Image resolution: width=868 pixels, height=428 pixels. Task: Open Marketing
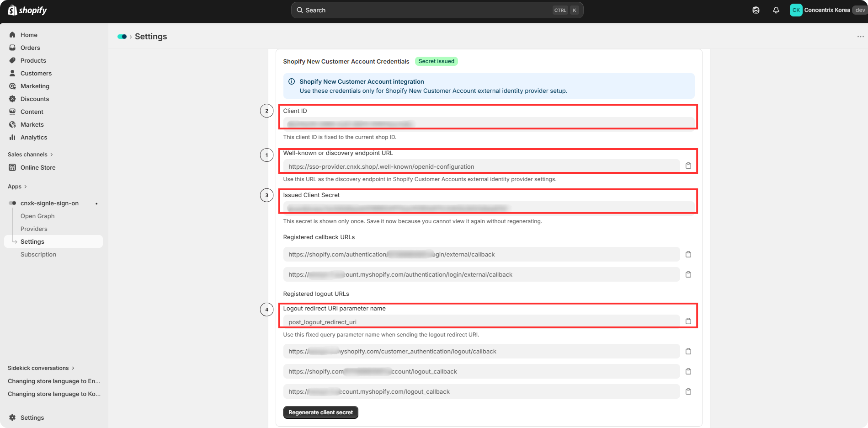pos(35,86)
